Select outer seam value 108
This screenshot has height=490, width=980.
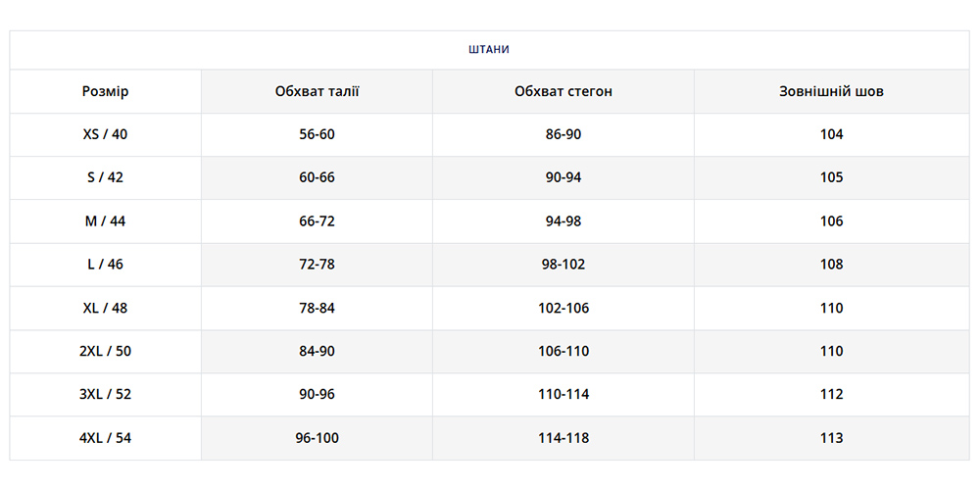click(831, 264)
